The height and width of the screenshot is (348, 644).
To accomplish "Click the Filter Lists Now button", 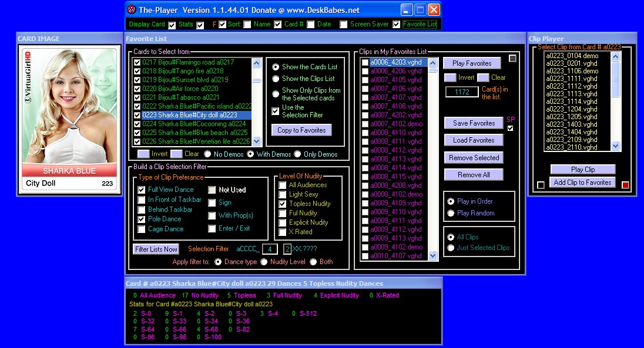I will point(156,249).
